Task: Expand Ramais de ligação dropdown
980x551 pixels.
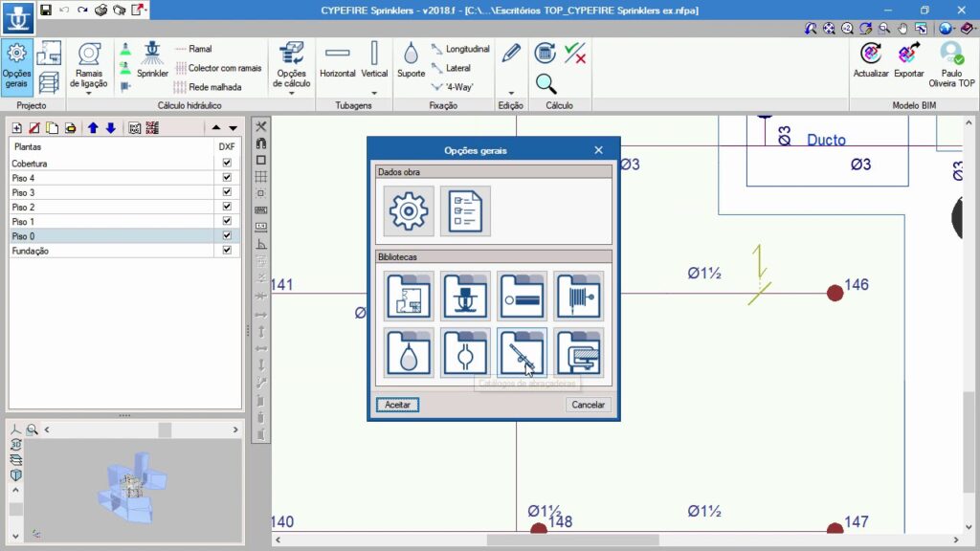Action: pos(89,93)
